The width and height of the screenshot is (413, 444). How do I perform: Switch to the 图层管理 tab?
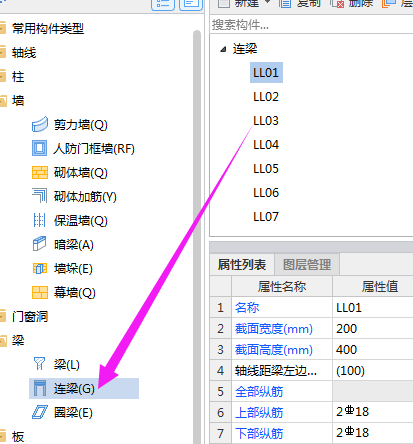point(307,265)
